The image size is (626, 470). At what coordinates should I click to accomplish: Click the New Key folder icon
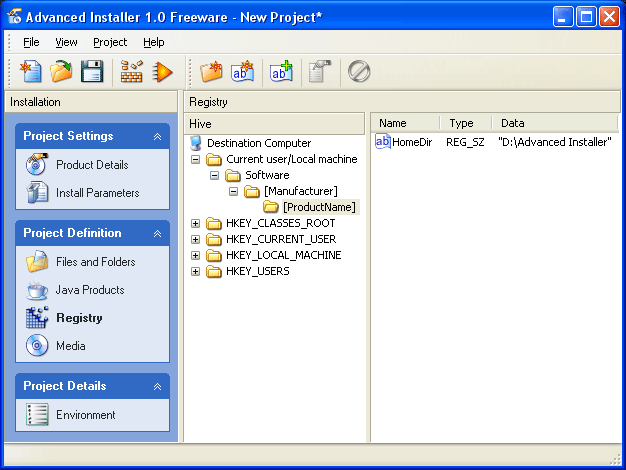pos(211,72)
